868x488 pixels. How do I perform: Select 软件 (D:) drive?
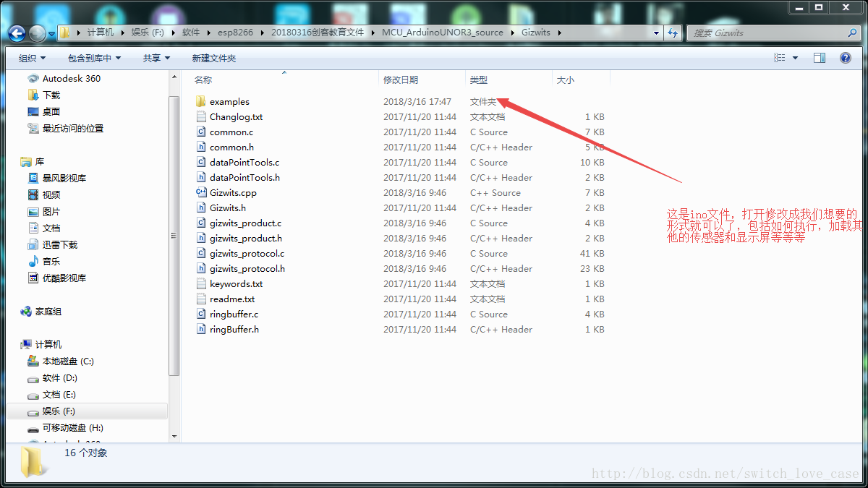click(x=52, y=377)
